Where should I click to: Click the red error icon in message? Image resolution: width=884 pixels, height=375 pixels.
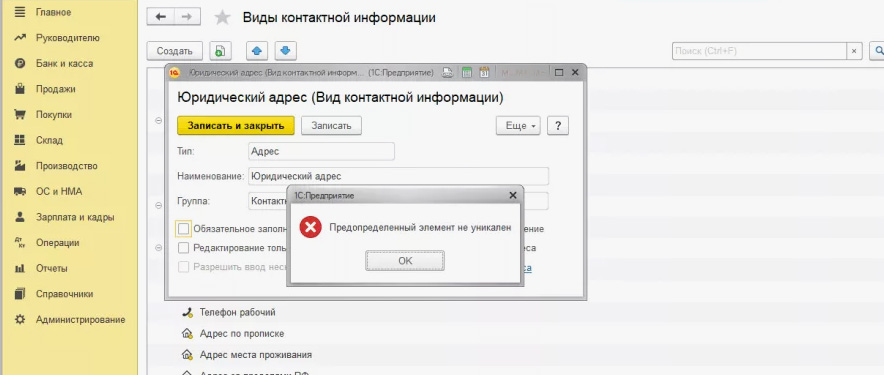pyautogui.click(x=310, y=227)
